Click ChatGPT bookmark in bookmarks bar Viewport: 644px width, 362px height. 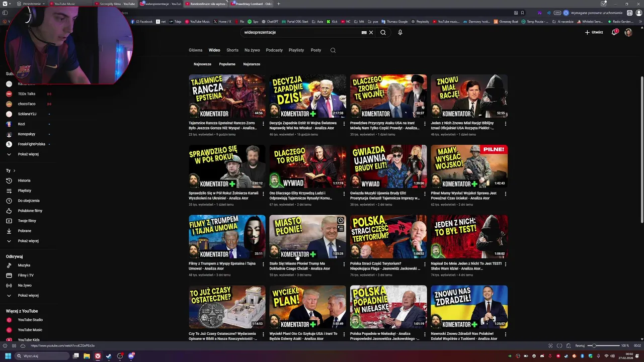(270, 22)
